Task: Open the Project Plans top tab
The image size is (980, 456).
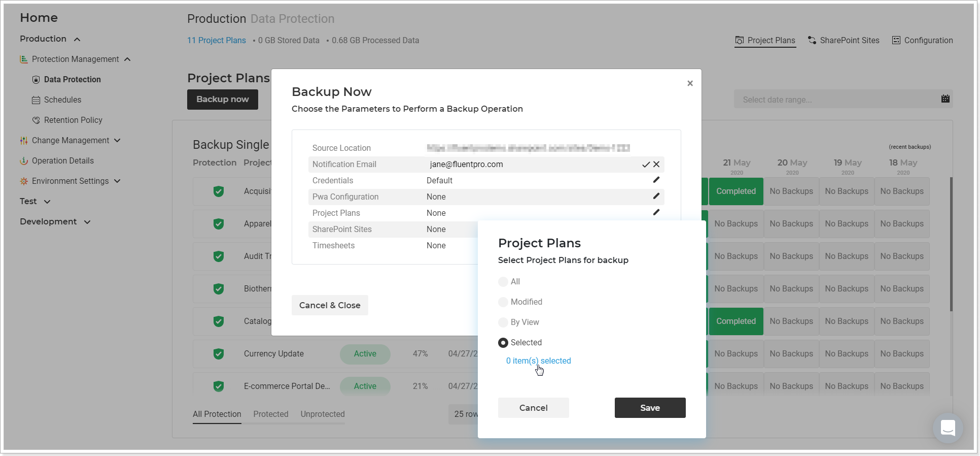Action: point(765,41)
